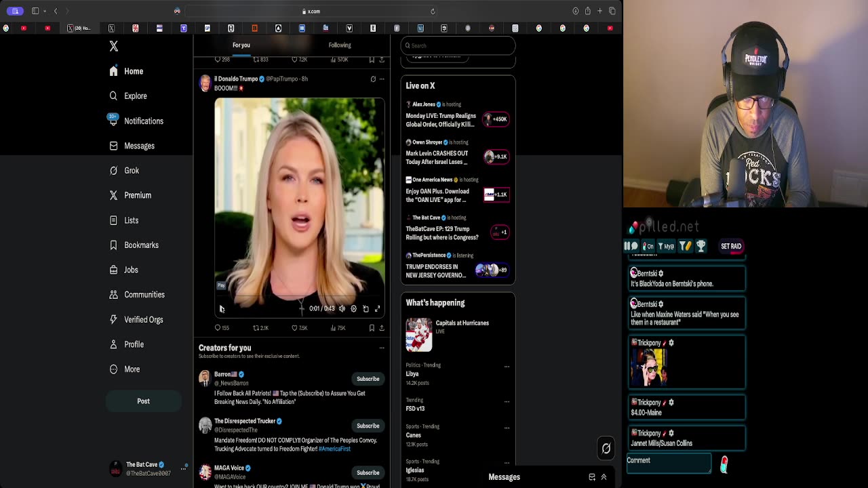Click the Profile person icon
Image resolution: width=868 pixels, height=488 pixels.
[113, 344]
